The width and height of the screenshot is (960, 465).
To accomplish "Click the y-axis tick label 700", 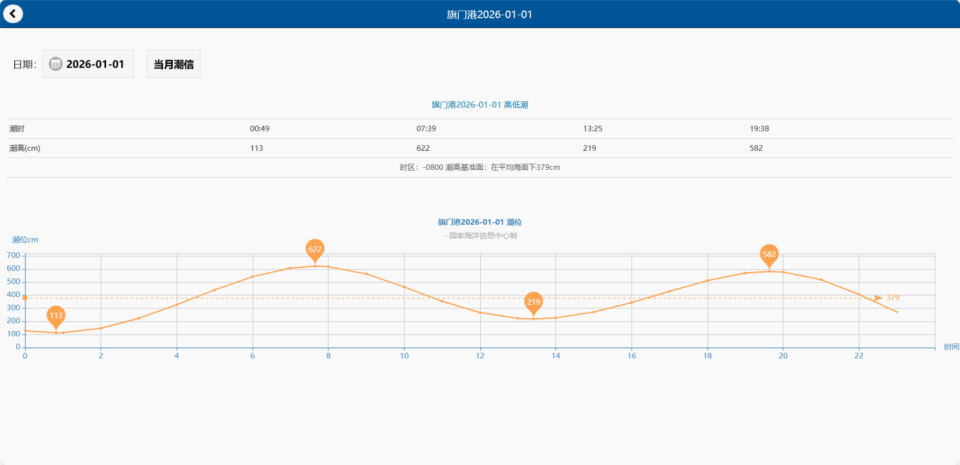I will (13, 255).
